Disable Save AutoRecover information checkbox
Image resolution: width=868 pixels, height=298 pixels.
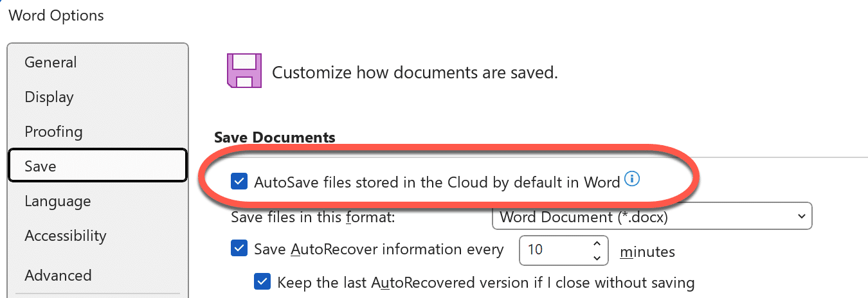pos(239,249)
